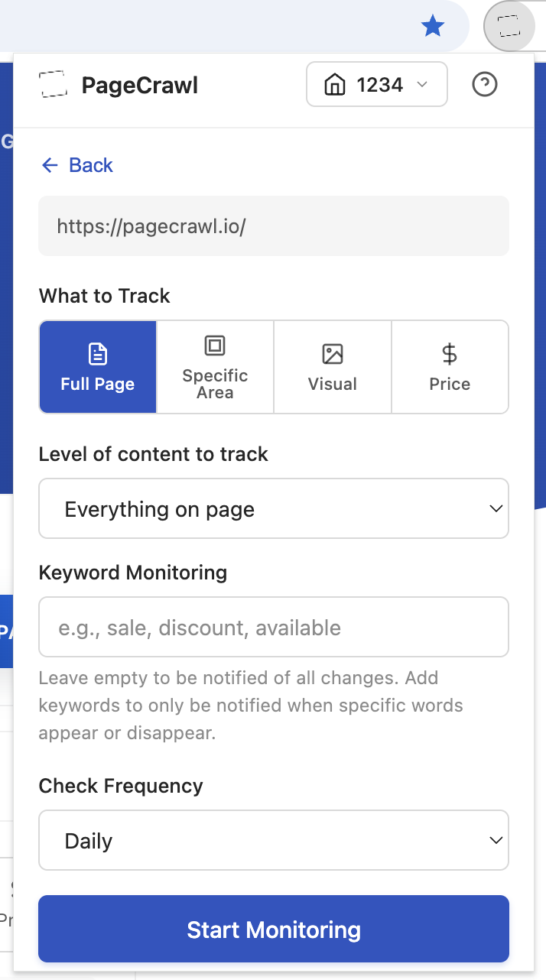The width and height of the screenshot is (546, 980).
Task: Click the back arrow icon
Action: tap(50, 165)
